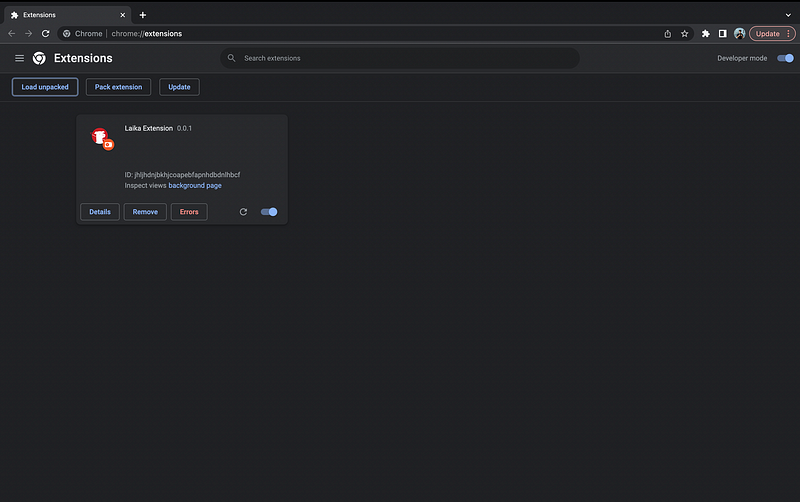Click the profile avatar icon
The height and width of the screenshot is (502, 800).
pyautogui.click(x=739, y=33)
